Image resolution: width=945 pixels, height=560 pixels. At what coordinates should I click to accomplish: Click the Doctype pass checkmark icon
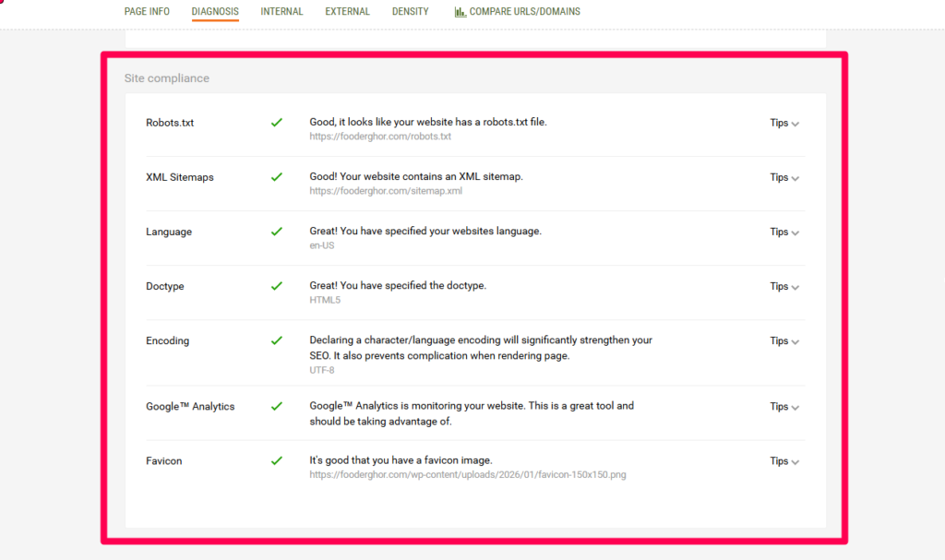click(276, 286)
